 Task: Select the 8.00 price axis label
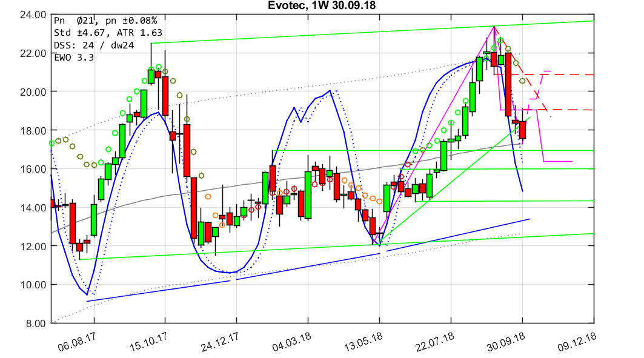tap(34, 323)
